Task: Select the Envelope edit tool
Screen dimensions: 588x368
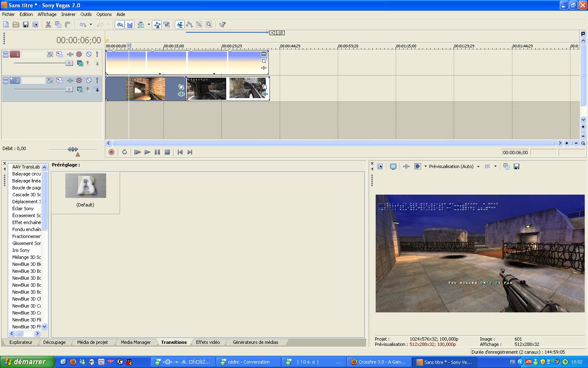Action: [189, 25]
